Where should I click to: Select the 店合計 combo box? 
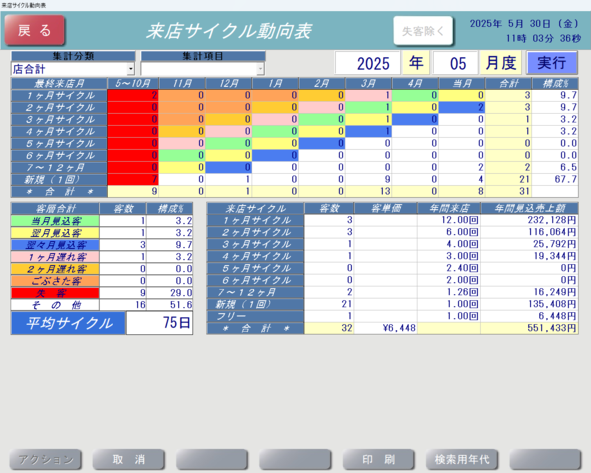pos(73,69)
